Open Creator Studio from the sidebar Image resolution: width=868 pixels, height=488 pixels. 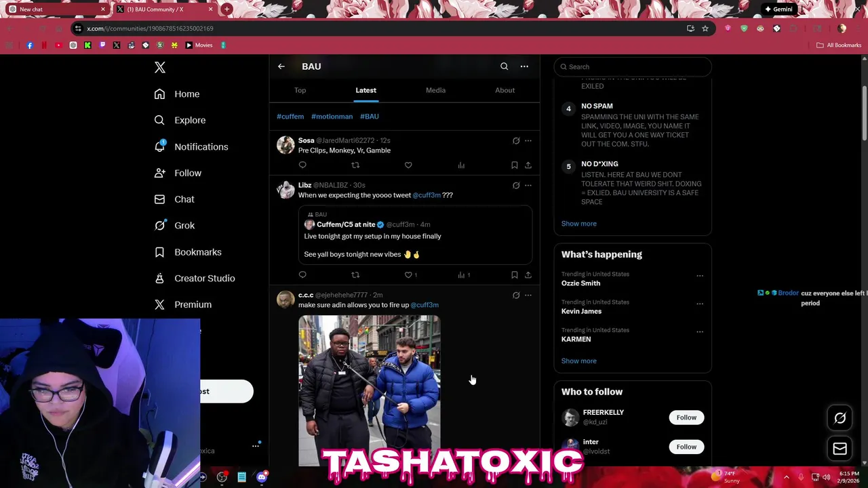pyautogui.click(x=195, y=279)
